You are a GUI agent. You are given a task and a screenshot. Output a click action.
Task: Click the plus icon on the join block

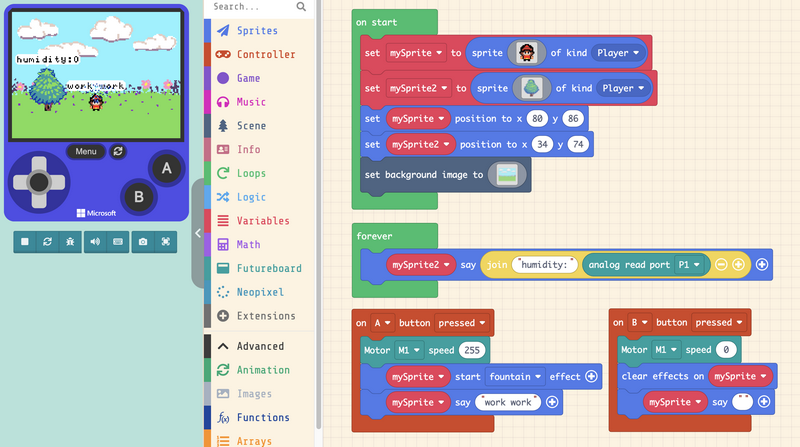pyautogui.click(x=739, y=265)
